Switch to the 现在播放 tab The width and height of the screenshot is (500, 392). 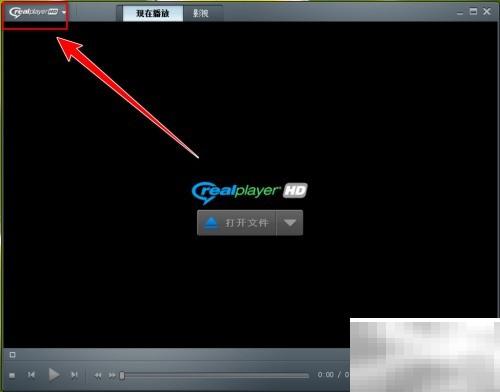[153, 13]
